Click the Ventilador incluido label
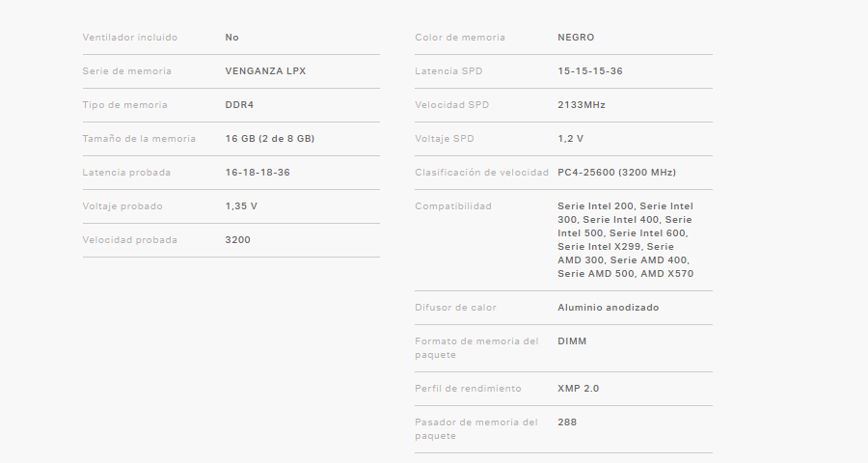Screen dimensions: 868x463 pos(130,38)
